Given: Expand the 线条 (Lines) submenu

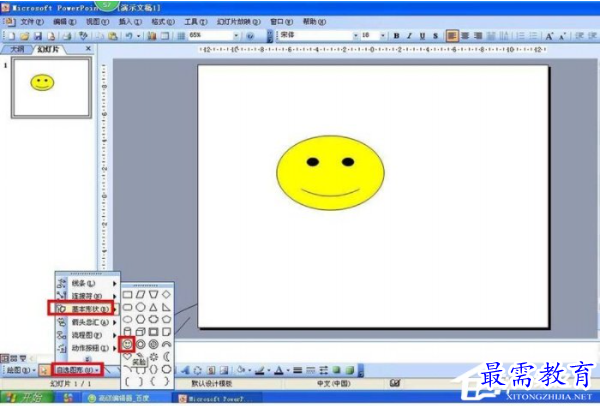Looking at the screenshot, I should click(87, 283).
